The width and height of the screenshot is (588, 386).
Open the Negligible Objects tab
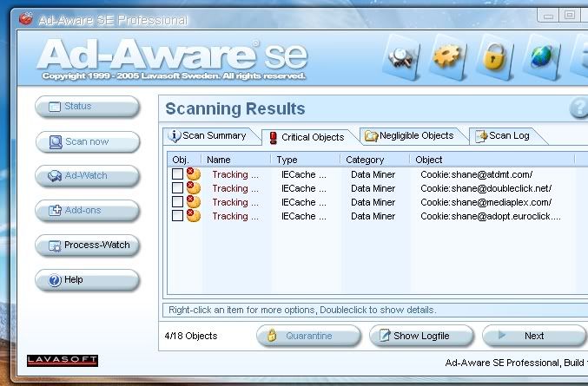point(410,136)
